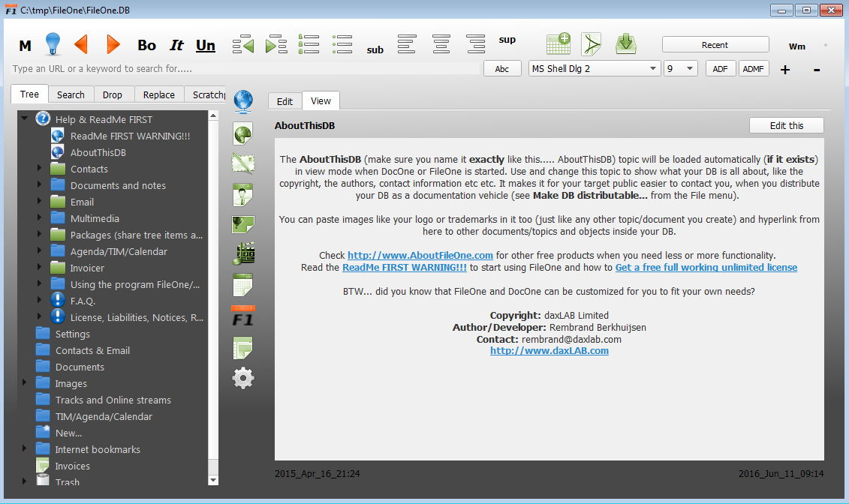
Task: Click the light bulb icon
Action: point(53,43)
